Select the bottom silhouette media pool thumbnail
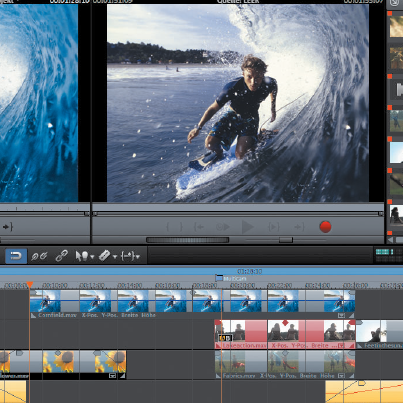403x403 pixels. (396, 215)
